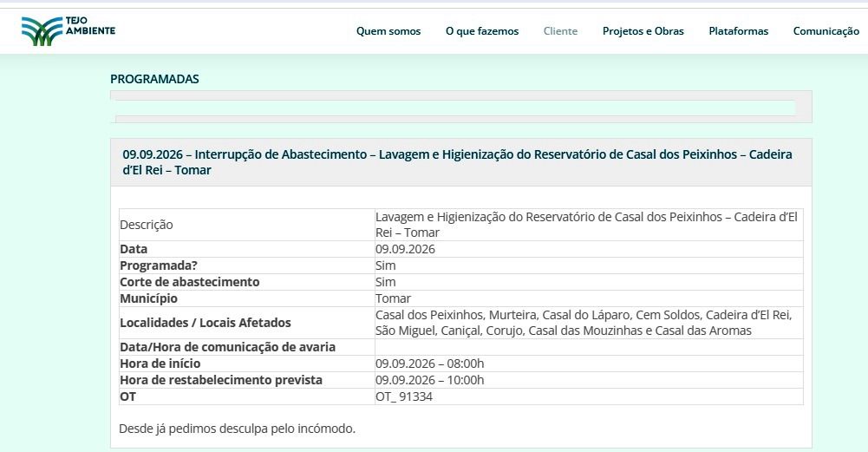This screenshot has width=868, height=452.
Task: Open the 09.09.2026 Interrupção de Abastecimento title
Action: (x=457, y=162)
